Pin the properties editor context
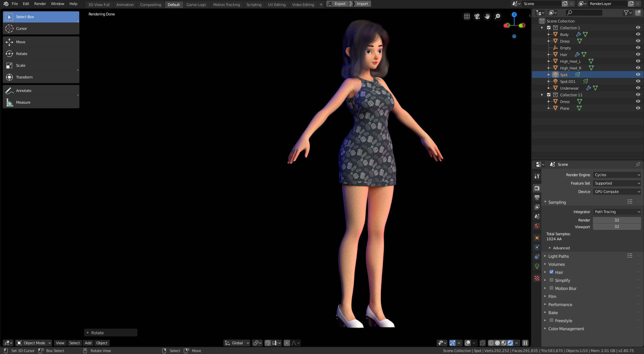 click(x=638, y=164)
